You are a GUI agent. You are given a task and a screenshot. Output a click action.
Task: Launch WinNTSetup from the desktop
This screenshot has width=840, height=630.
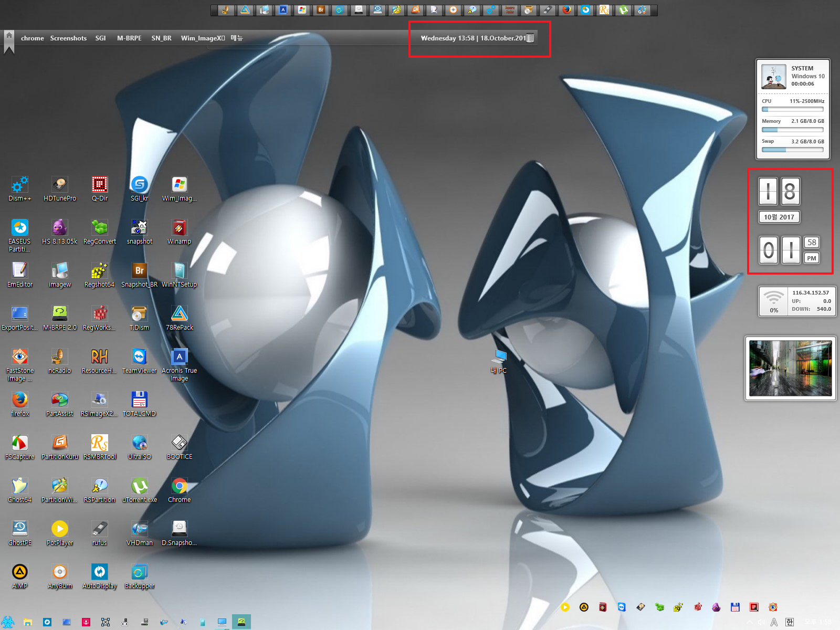[180, 275]
